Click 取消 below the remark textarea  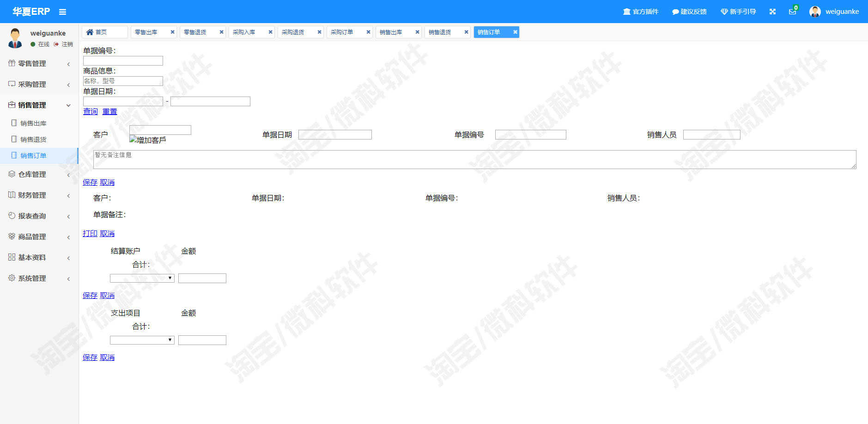tap(107, 182)
